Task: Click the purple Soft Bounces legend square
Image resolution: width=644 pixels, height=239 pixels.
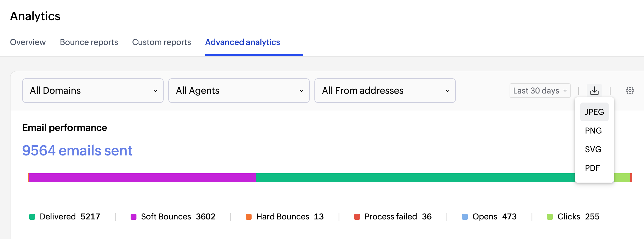Action: (134, 217)
